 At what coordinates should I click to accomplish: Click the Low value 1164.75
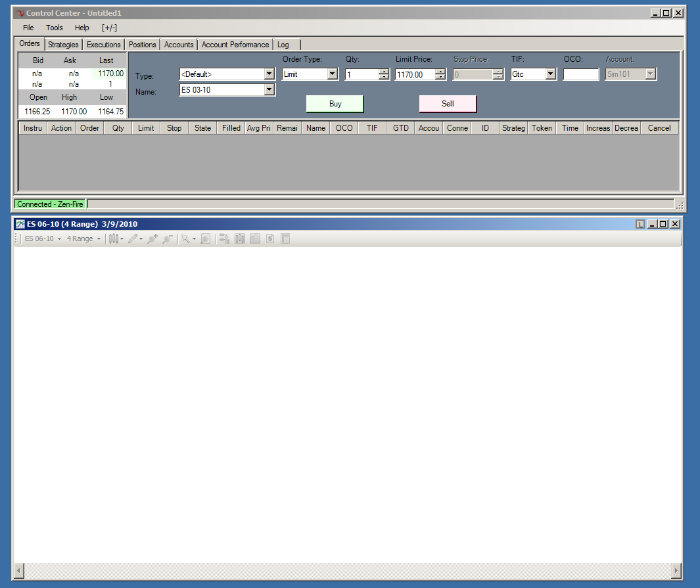click(110, 112)
